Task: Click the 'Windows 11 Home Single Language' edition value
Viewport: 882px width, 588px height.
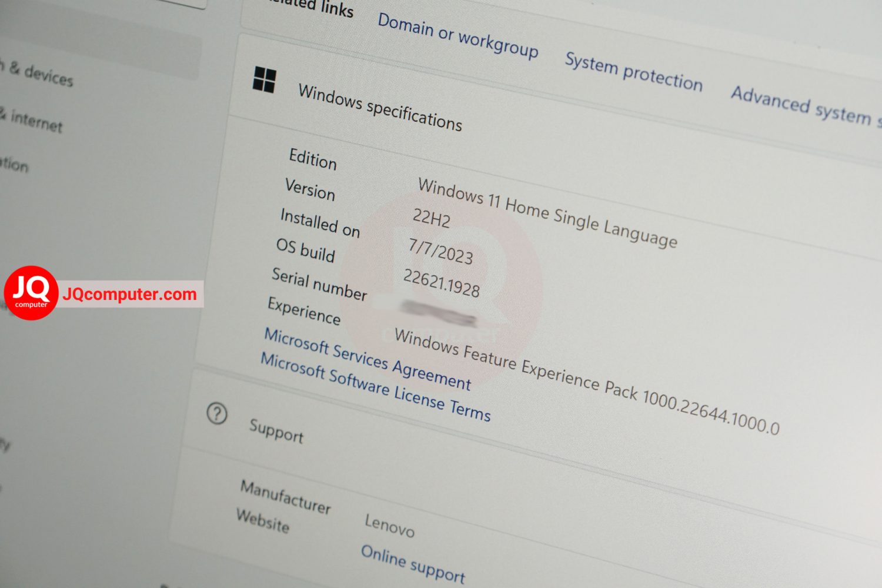Action: (547, 213)
